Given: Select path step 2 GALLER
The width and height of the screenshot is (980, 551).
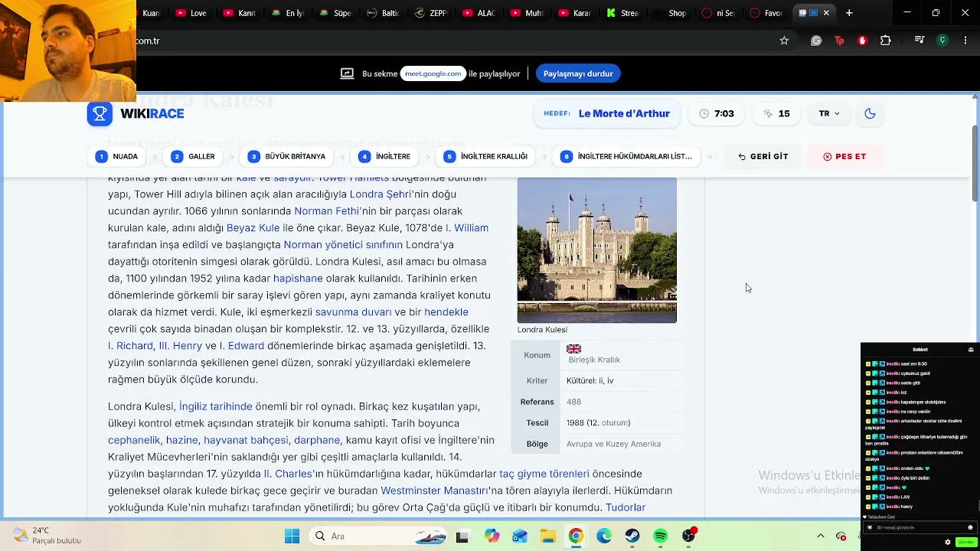Looking at the screenshot, I should click(x=193, y=156).
